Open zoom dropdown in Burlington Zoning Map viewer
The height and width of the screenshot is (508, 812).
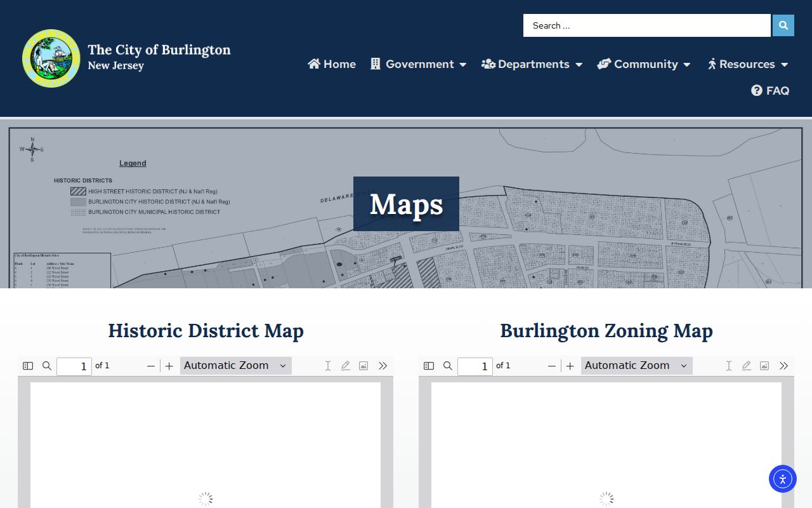click(637, 366)
